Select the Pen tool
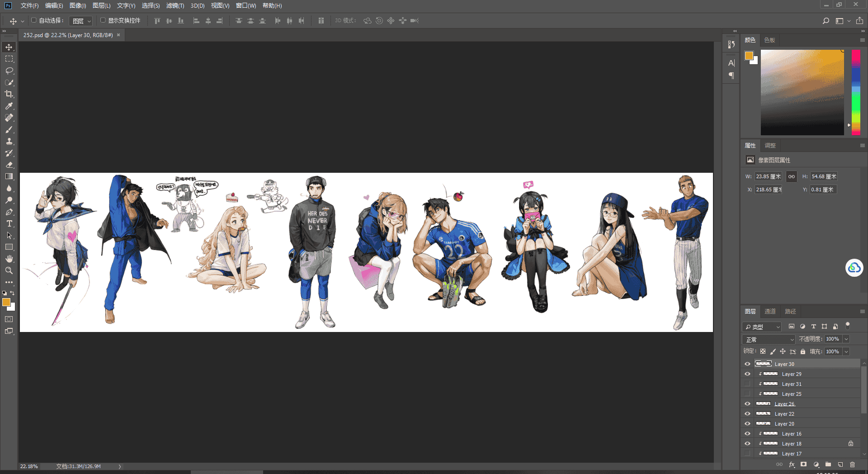The width and height of the screenshot is (868, 474). (9, 212)
